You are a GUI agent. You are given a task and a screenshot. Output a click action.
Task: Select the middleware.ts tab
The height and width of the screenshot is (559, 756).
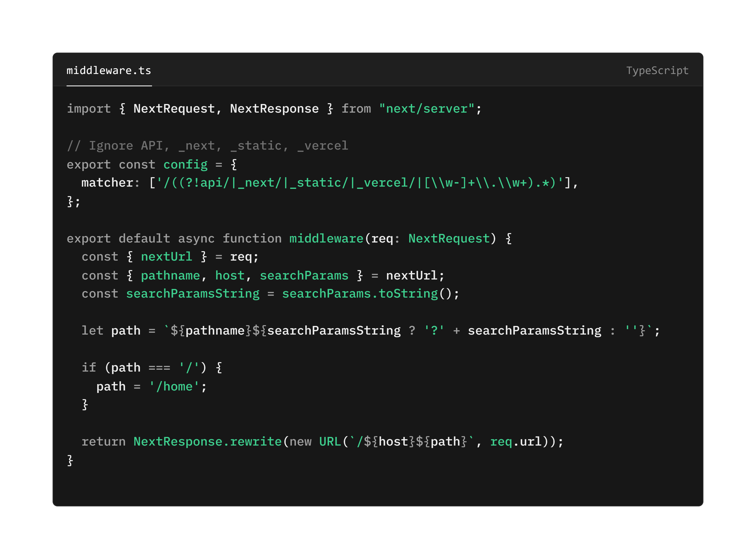tap(109, 71)
